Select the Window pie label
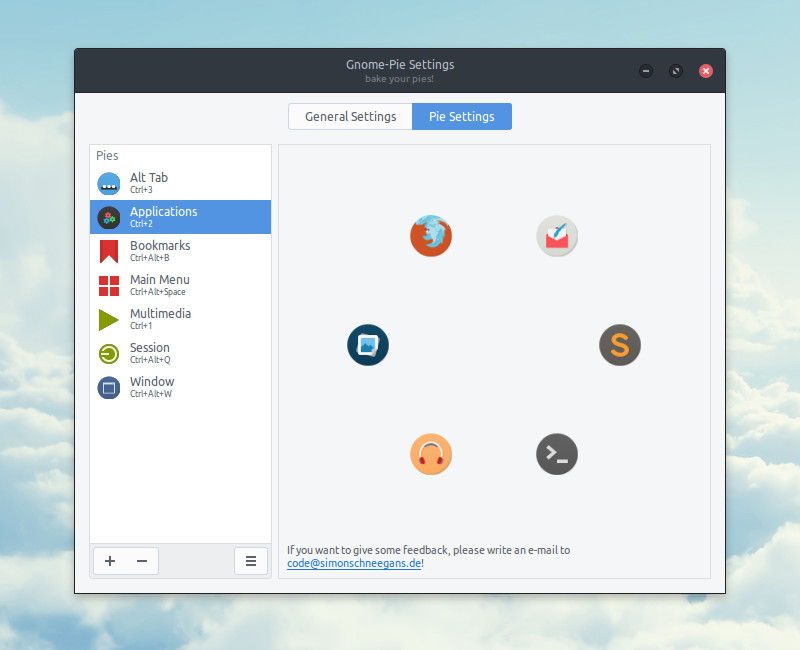The height and width of the screenshot is (650, 800). click(152, 382)
